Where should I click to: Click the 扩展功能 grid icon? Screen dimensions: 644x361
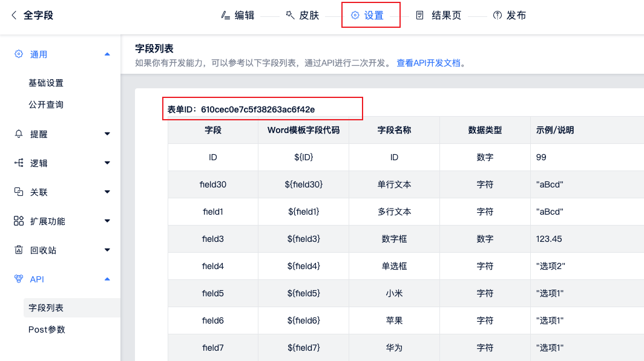[19, 221]
